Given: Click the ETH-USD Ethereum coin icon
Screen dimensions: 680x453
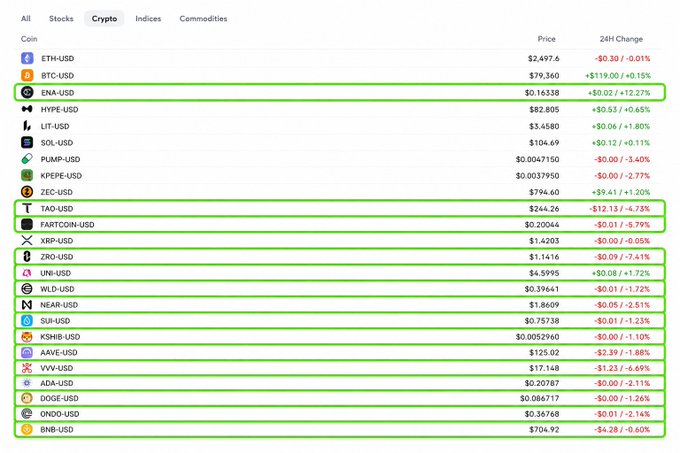Looking at the screenshot, I should point(27,58).
